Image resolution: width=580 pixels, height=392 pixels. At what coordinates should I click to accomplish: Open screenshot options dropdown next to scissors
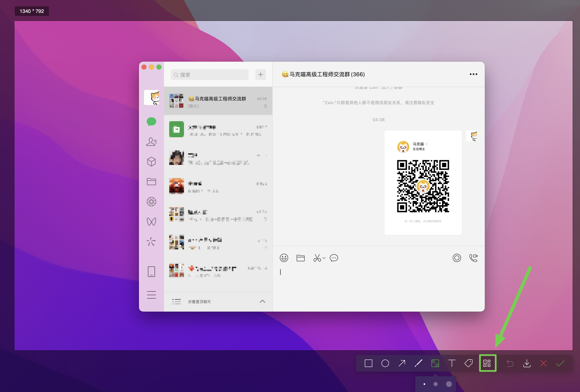324,258
